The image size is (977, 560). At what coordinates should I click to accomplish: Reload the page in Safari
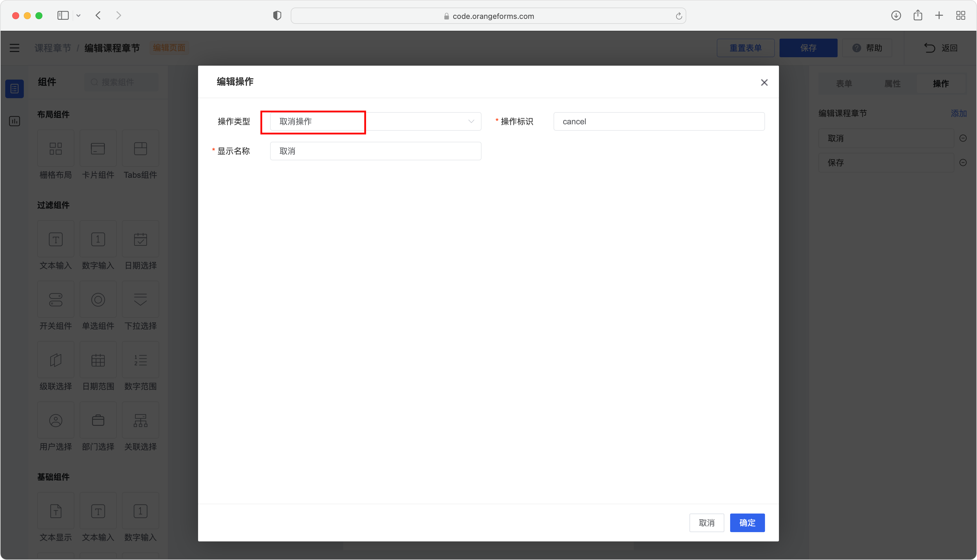[x=679, y=16]
